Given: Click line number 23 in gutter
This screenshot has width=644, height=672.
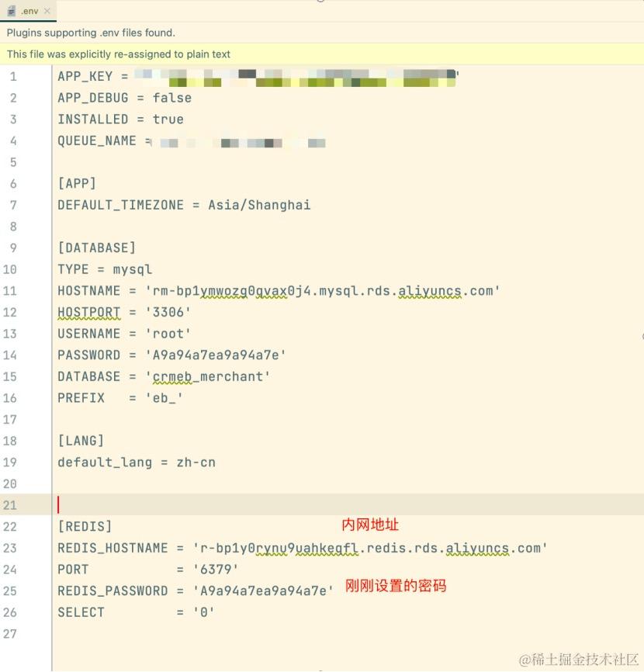Looking at the screenshot, I should 10,548.
